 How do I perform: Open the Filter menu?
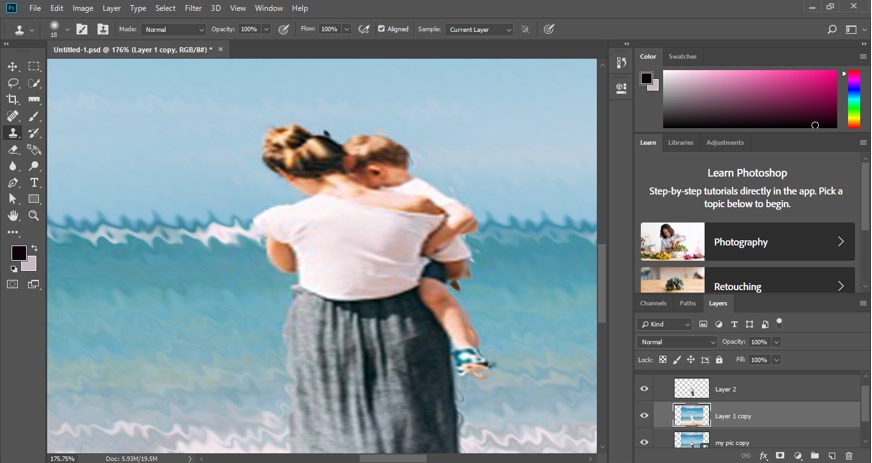point(193,8)
